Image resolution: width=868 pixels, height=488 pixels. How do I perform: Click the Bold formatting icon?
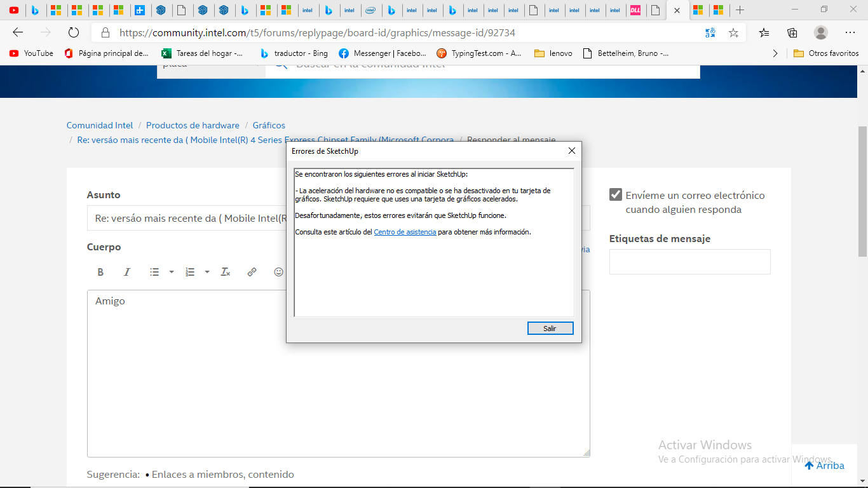click(x=100, y=272)
